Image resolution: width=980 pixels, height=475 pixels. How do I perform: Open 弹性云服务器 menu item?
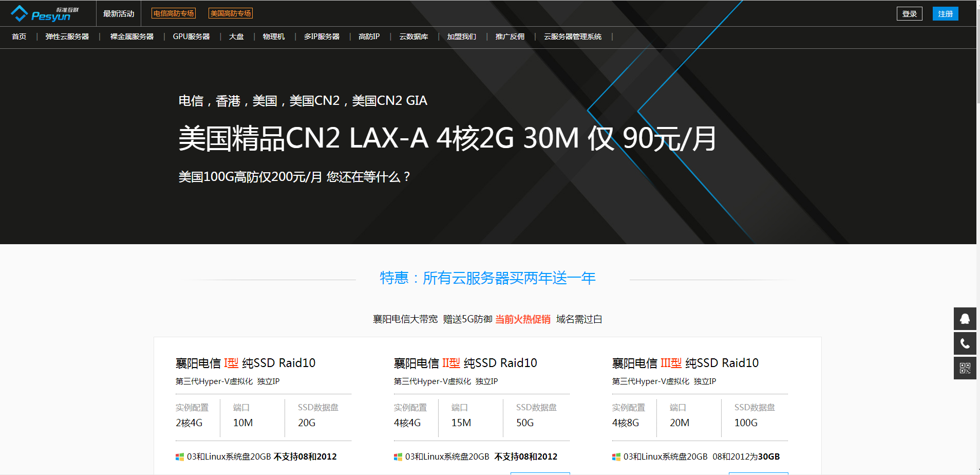[x=67, y=36]
